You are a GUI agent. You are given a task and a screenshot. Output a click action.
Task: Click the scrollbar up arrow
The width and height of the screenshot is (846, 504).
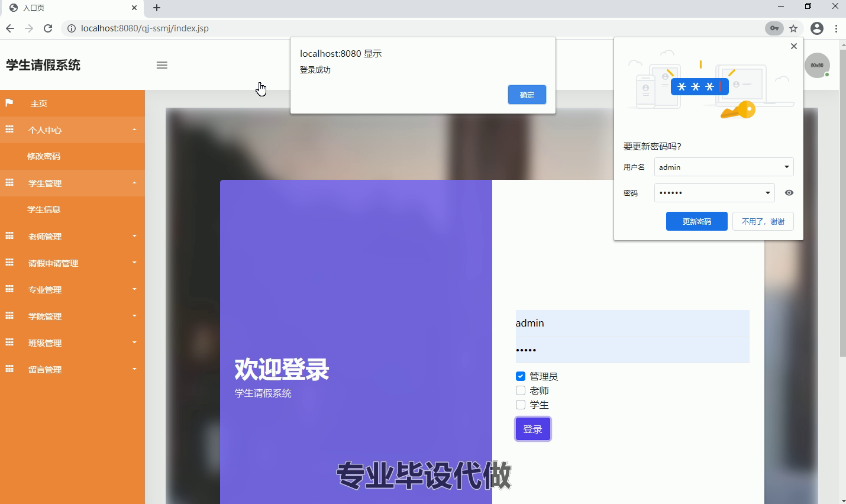pos(842,44)
